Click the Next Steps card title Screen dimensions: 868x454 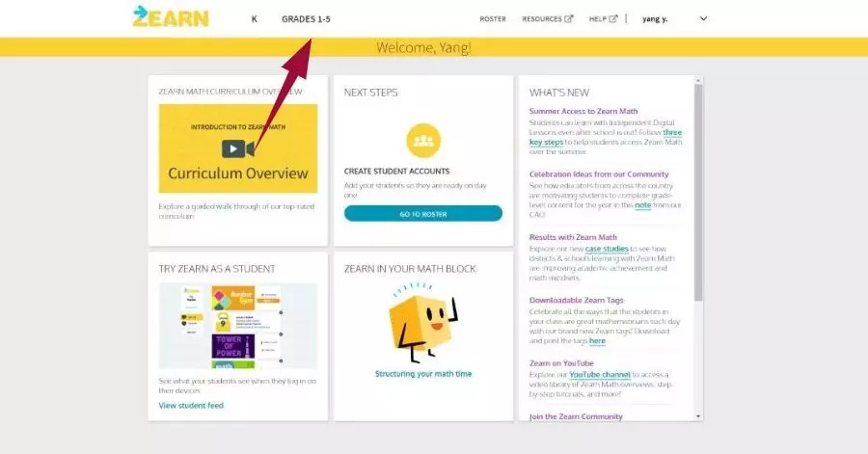tap(371, 93)
